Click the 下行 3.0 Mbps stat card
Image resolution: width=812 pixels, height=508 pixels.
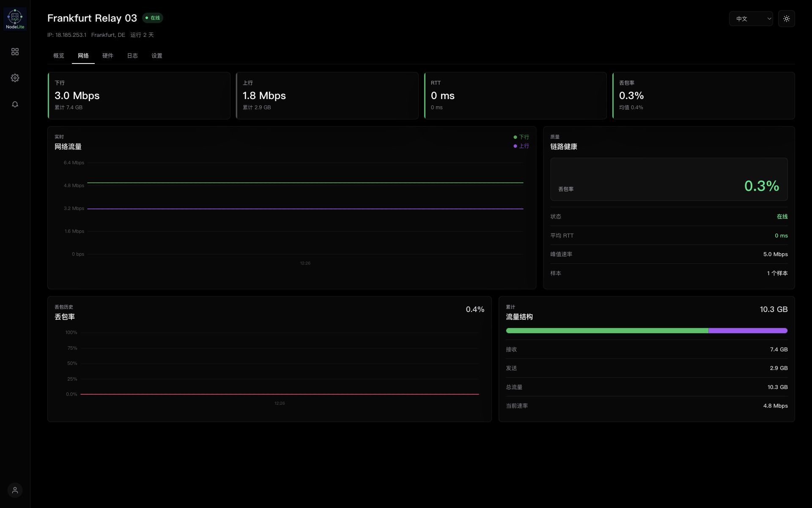(x=139, y=96)
